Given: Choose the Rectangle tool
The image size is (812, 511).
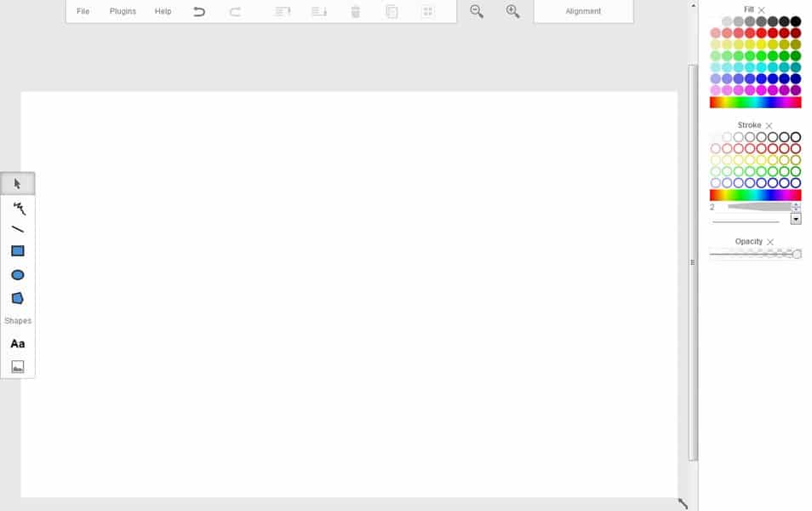Looking at the screenshot, I should pyautogui.click(x=18, y=250).
